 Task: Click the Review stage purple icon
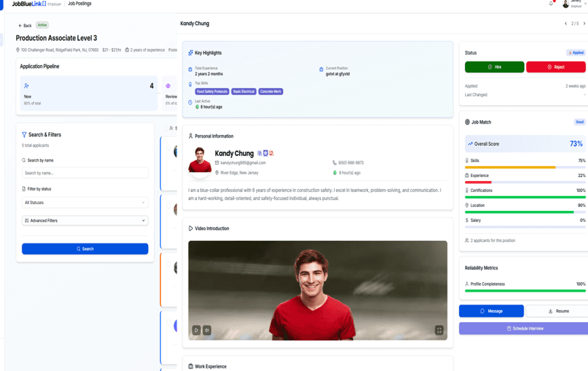pyautogui.click(x=168, y=86)
